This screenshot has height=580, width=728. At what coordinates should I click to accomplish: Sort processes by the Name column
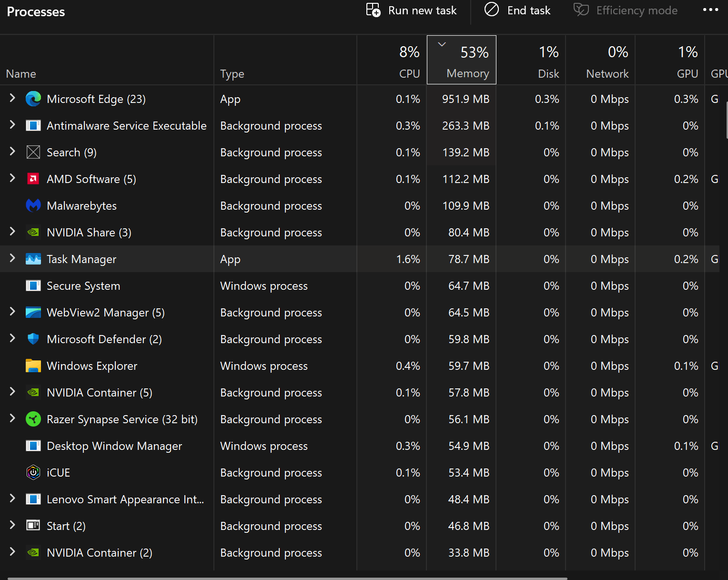click(107, 60)
